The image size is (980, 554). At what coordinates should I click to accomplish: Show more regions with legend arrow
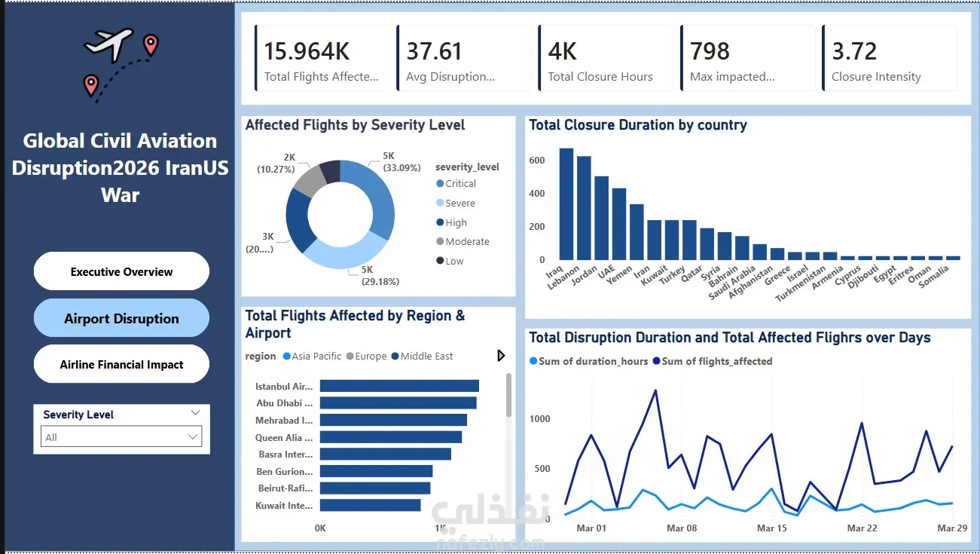pos(502,356)
